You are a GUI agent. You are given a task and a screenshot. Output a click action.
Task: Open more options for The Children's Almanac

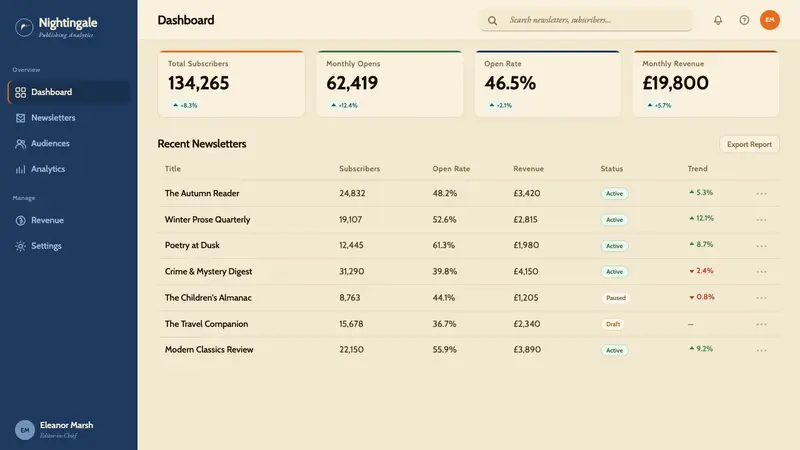pyautogui.click(x=762, y=298)
